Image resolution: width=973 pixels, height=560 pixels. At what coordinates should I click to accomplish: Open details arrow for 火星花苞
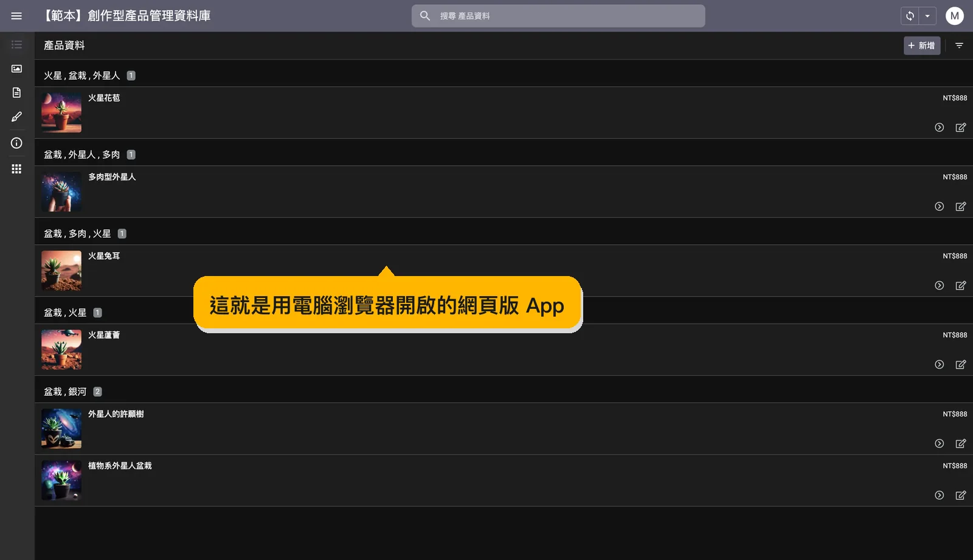[939, 128]
